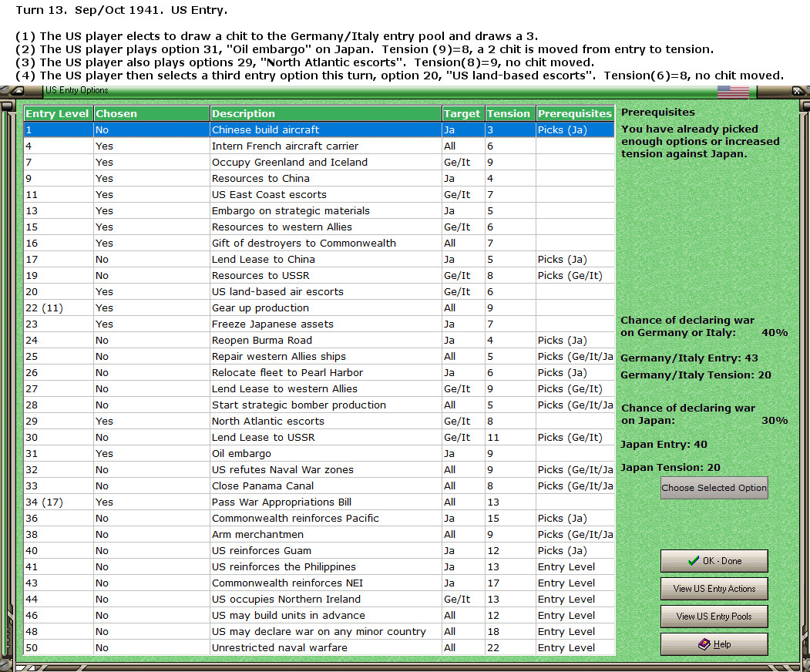Select the Oil embargo row
The width and height of the screenshot is (810, 672).
coord(319,453)
